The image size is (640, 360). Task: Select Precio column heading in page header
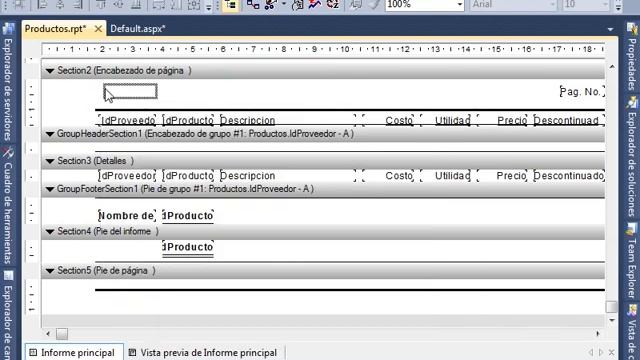[502, 120]
